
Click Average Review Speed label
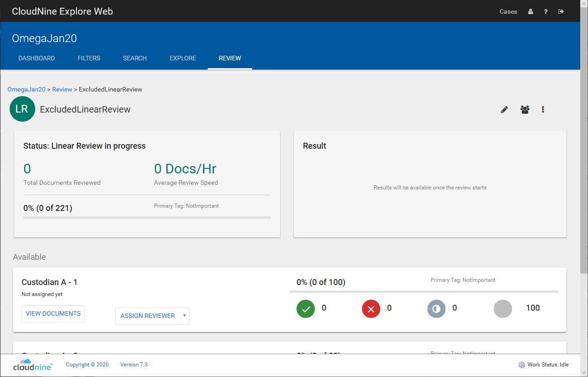pos(186,183)
